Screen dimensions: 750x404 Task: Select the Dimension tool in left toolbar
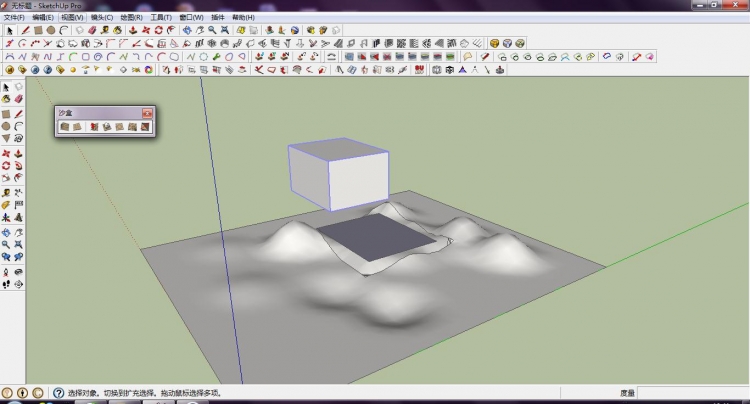[x=18, y=193]
